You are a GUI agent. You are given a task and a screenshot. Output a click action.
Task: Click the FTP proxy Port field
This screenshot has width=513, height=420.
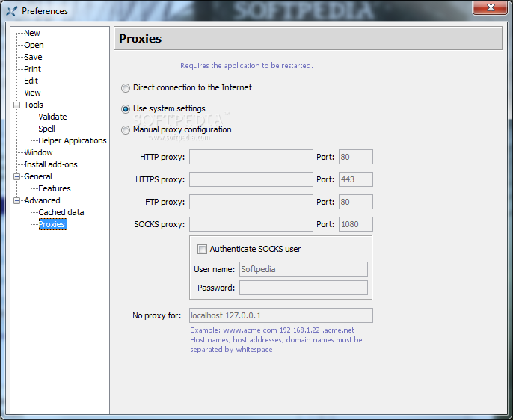click(356, 202)
